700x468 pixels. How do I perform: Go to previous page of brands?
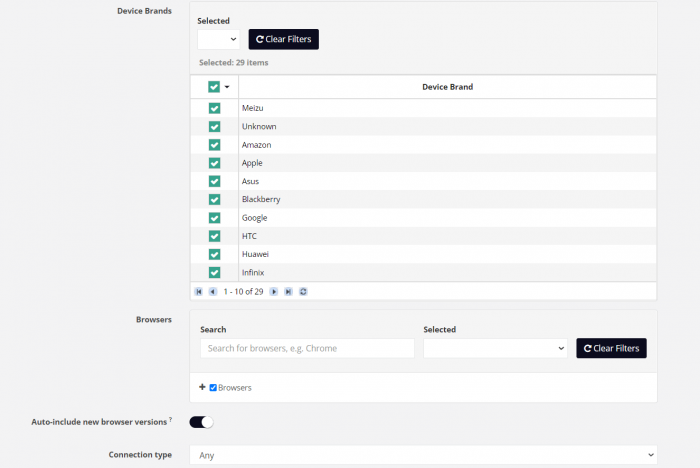click(x=212, y=291)
